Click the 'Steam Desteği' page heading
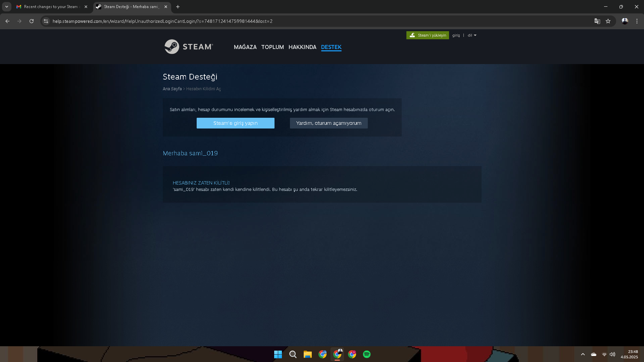Image resolution: width=644 pixels, height=362 pixels. point(190,77)
